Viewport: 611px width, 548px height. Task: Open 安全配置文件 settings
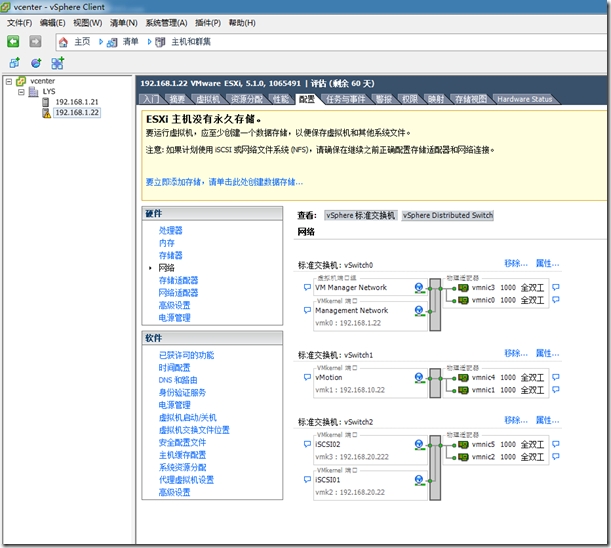[x=182, y=443]
